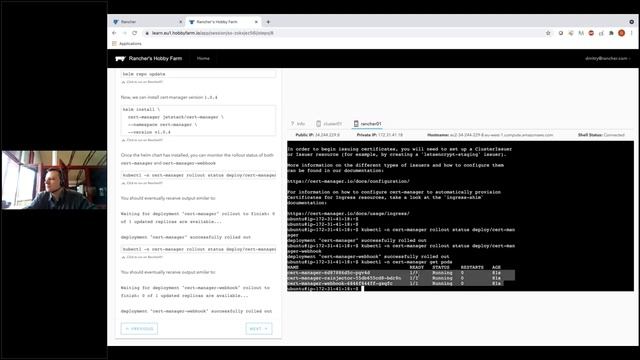Open a new browser tab with plus
The image size is (640, 360).
pyautogui.click(x=268, y=22)
